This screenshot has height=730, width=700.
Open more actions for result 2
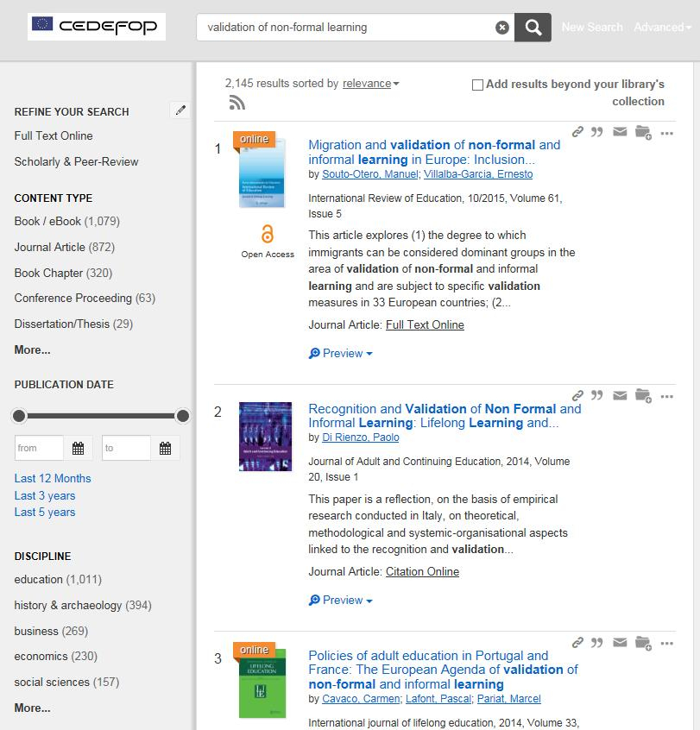pyautogui.click(x=665, y=395)
